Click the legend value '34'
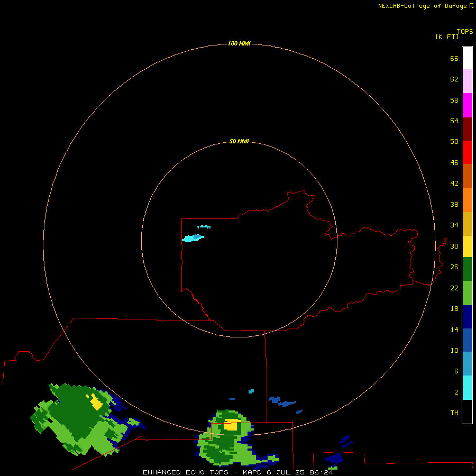 tap(454, 225)
